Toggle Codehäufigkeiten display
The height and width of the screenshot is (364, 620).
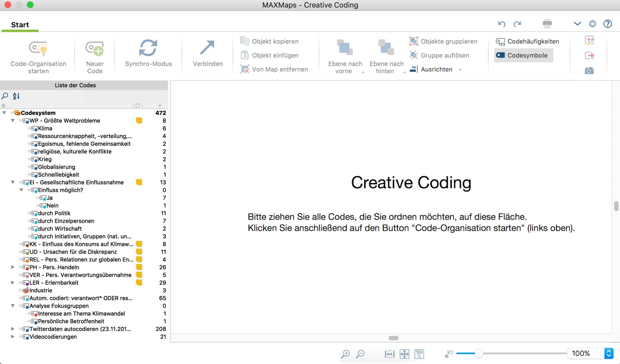(527, 41)
